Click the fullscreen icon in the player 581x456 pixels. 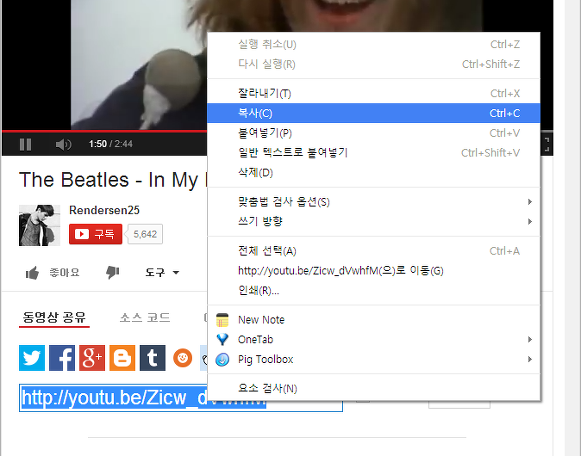tap(547, 144)
